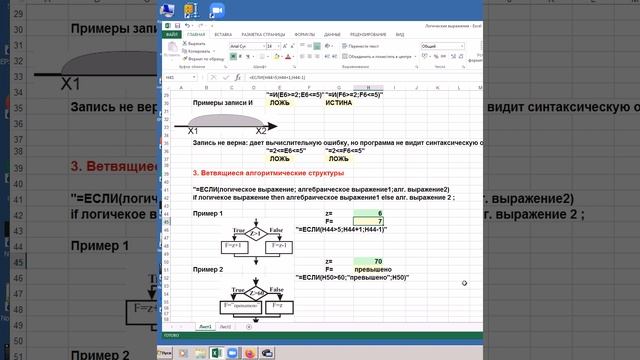Click the Zoom icon in taskbar

click(x=232, y=353)
